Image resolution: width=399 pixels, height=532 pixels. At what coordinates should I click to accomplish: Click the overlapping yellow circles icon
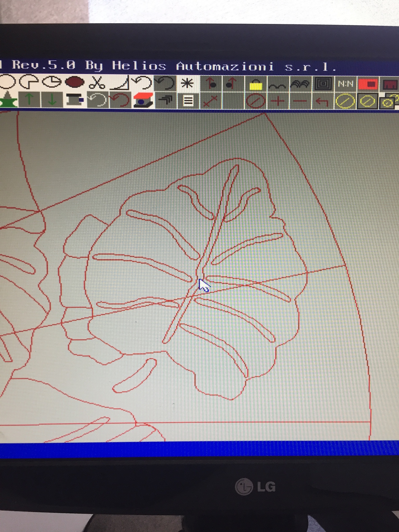point(389,102)
